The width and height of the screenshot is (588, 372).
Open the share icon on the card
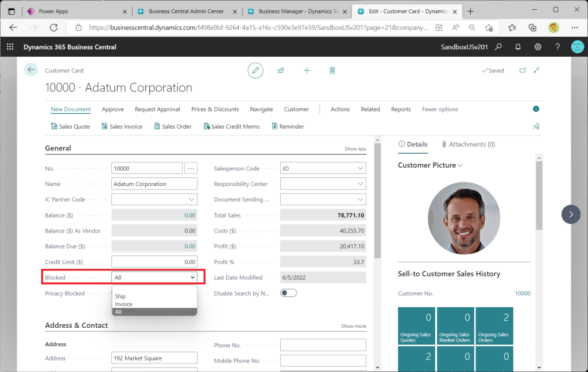(281, 71)
